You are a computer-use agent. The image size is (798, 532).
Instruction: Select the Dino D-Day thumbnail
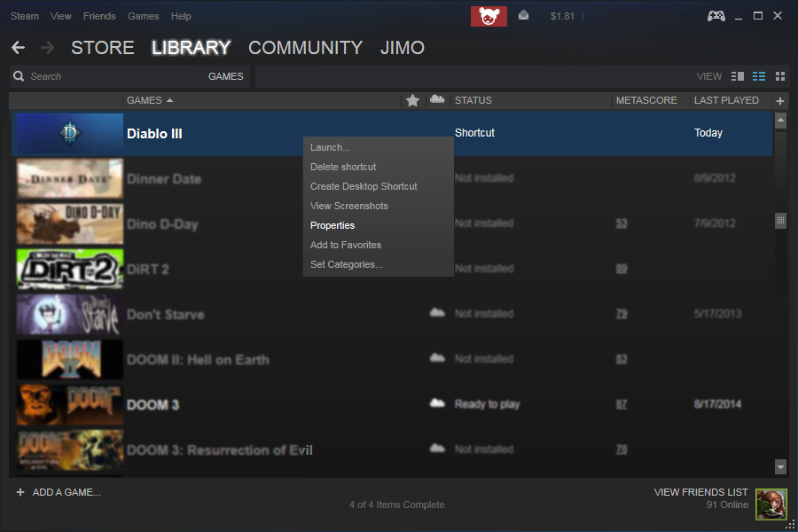[x=70, y=224]
